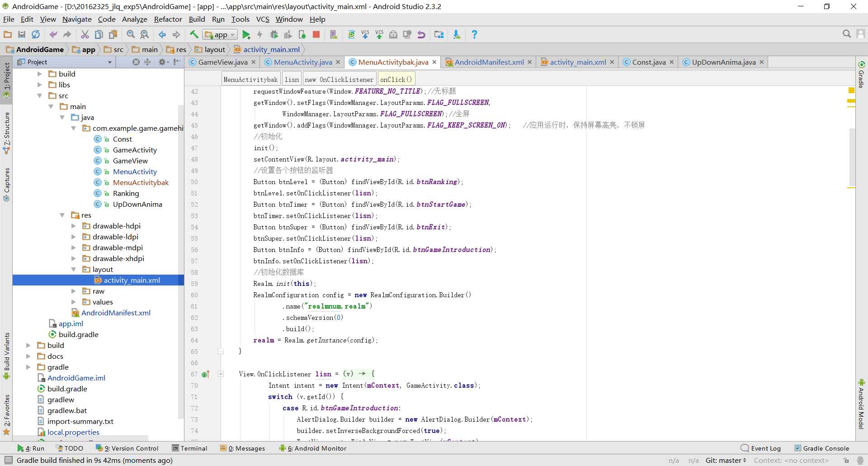Click the VCS Update Project icon
This screenshot has height=466, width=868.
(x=365, y=34)
